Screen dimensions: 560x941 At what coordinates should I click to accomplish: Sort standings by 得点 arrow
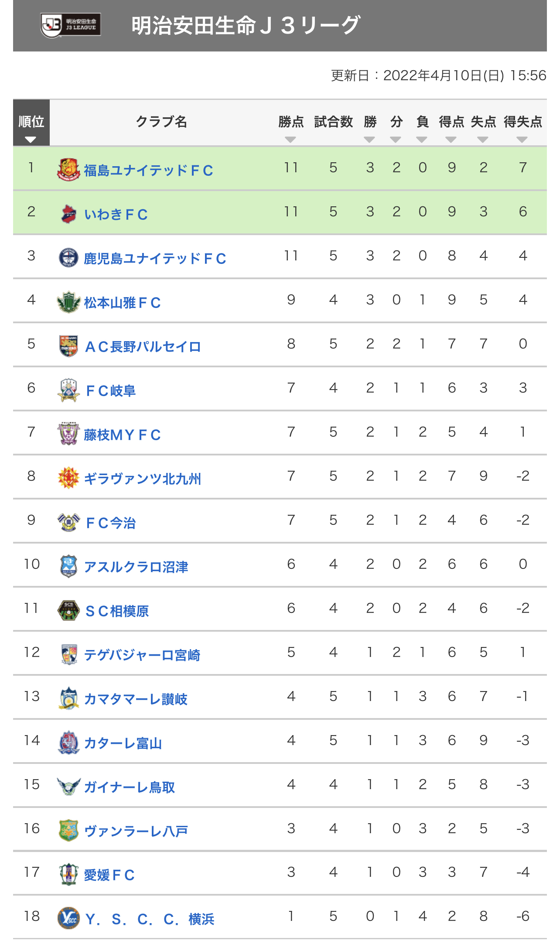click(451, 140)
